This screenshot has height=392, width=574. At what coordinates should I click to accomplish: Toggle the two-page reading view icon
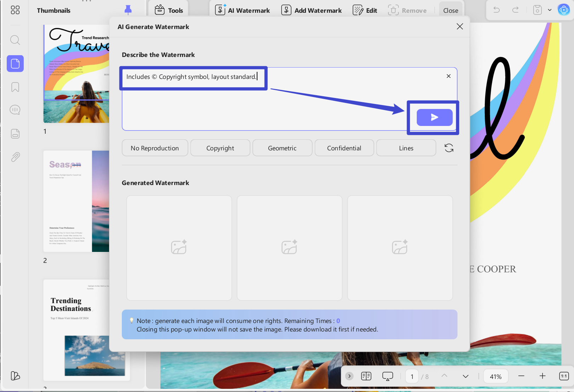tap(366, 376)
